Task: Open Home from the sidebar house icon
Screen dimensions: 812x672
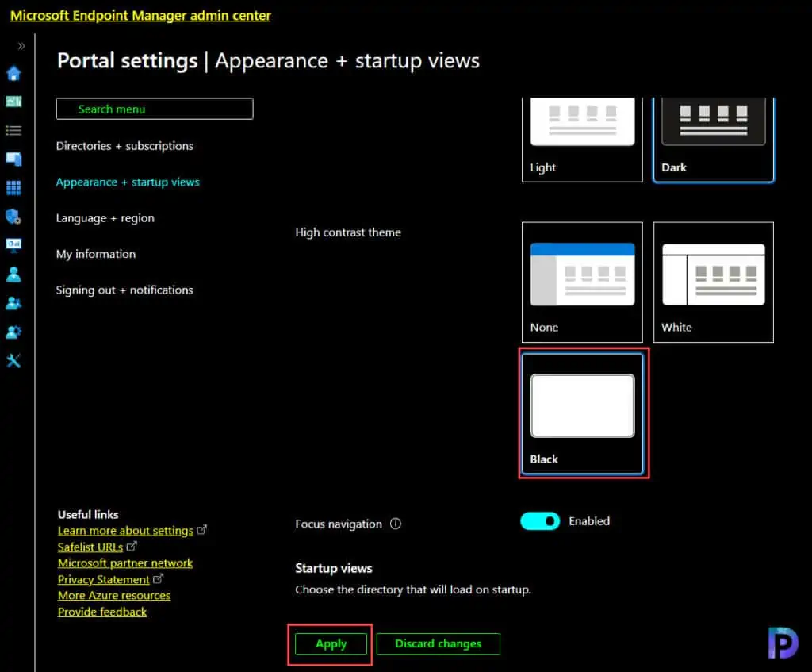Action: 13,73
